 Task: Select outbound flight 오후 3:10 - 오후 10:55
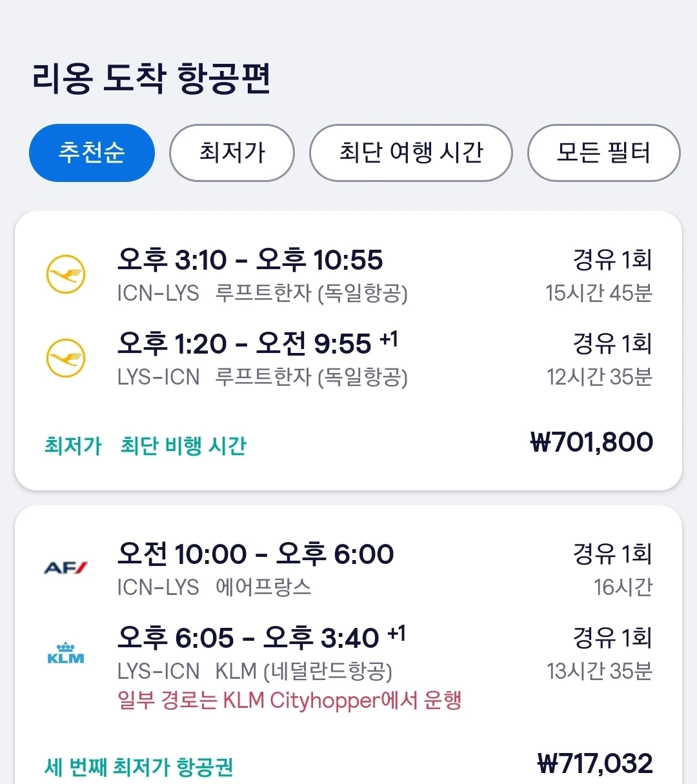tap(250, 260)
